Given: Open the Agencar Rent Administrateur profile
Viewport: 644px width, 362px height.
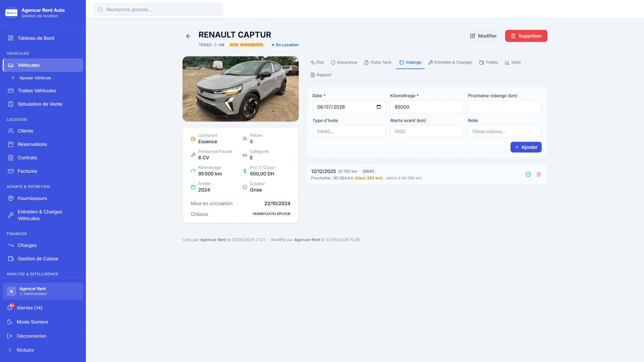Looking at the screenshot, I should click(x=43, y=291).
